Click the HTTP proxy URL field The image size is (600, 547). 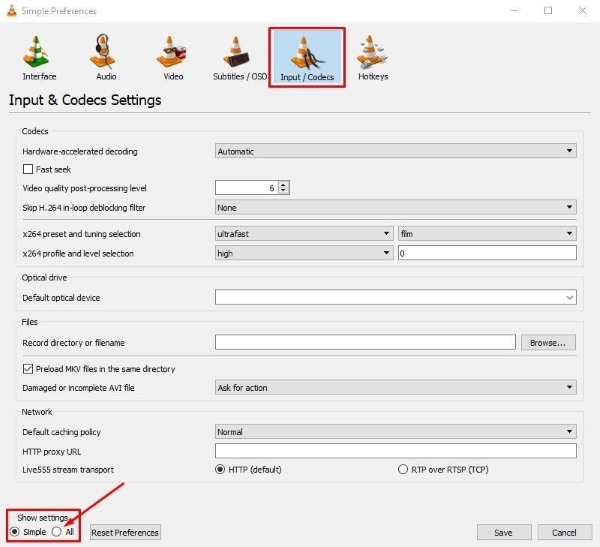pos(396,451)
